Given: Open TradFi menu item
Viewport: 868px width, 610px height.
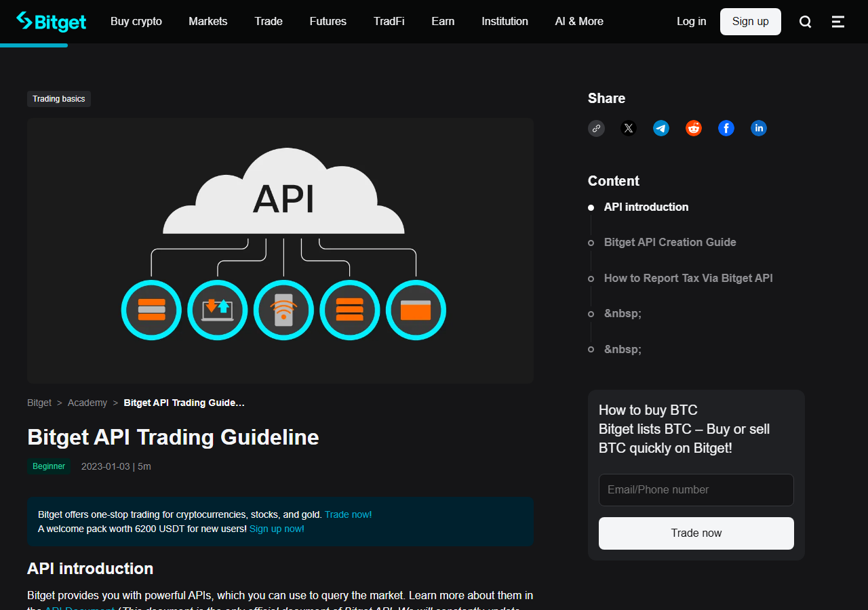Looking at the screenshot, I should pos(389,22).
